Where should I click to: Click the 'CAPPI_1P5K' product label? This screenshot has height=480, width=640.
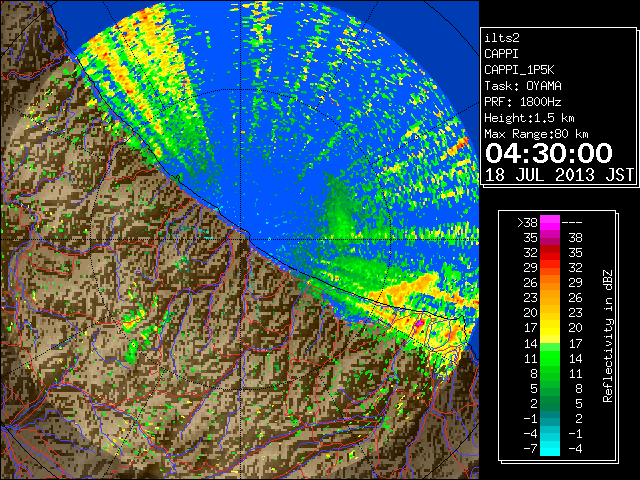(519, 70)
